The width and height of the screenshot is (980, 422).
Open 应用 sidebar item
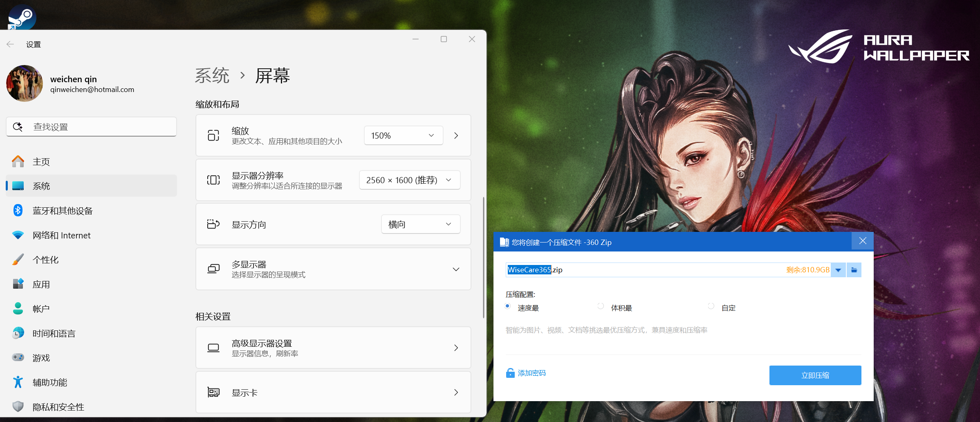click(x=91, y=284)
